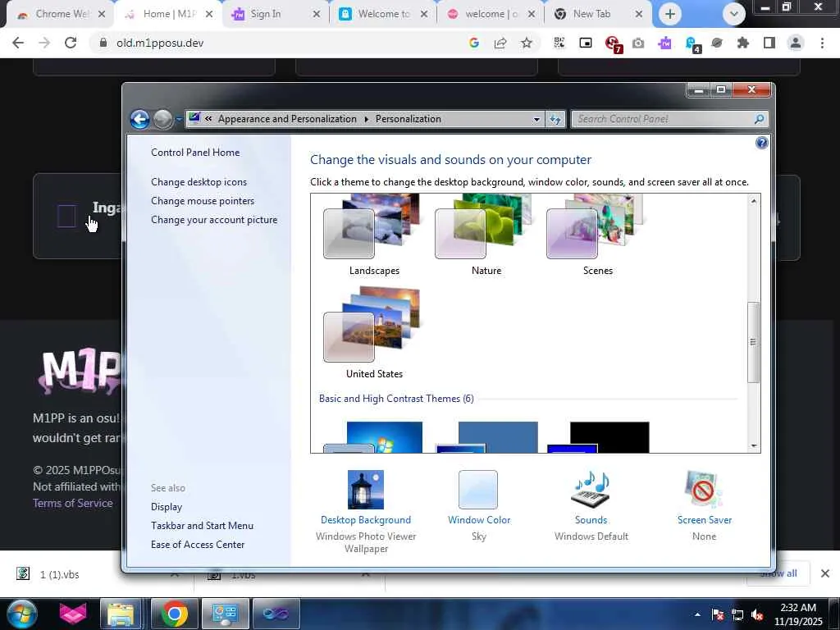Open Taskbar and Start Menu link
840x630 pixels.
(x=202, y=526)
